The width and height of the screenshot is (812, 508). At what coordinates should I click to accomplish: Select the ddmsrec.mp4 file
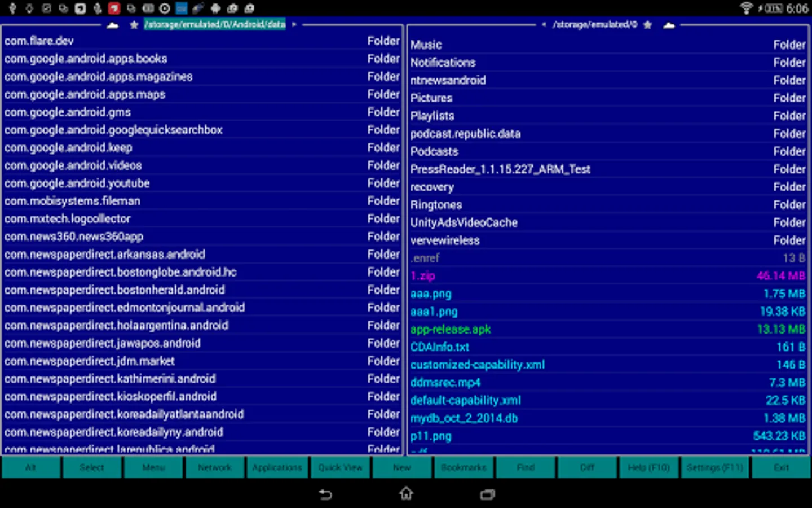(608, 382)
